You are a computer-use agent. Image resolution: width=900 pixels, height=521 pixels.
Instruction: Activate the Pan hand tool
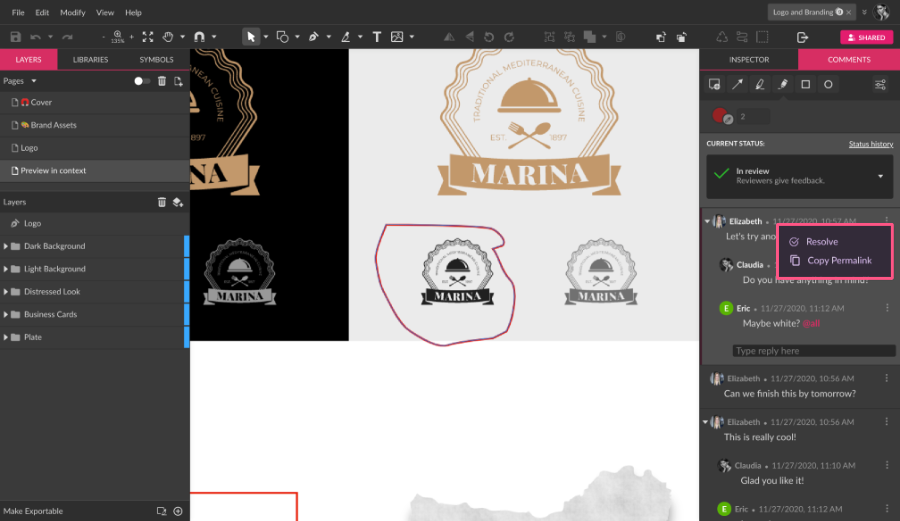tap(168, 37)
